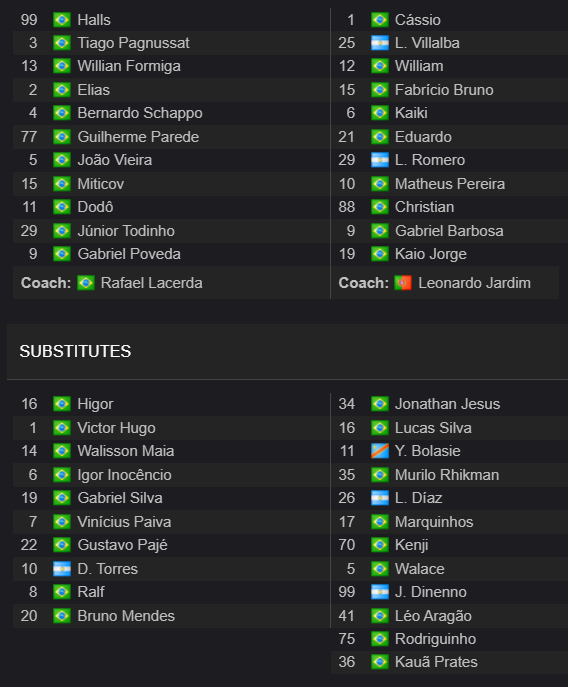The height and width of the screenshot is (687, 568).
Task: Open Cássio player link
Action: tap(418, 20)
